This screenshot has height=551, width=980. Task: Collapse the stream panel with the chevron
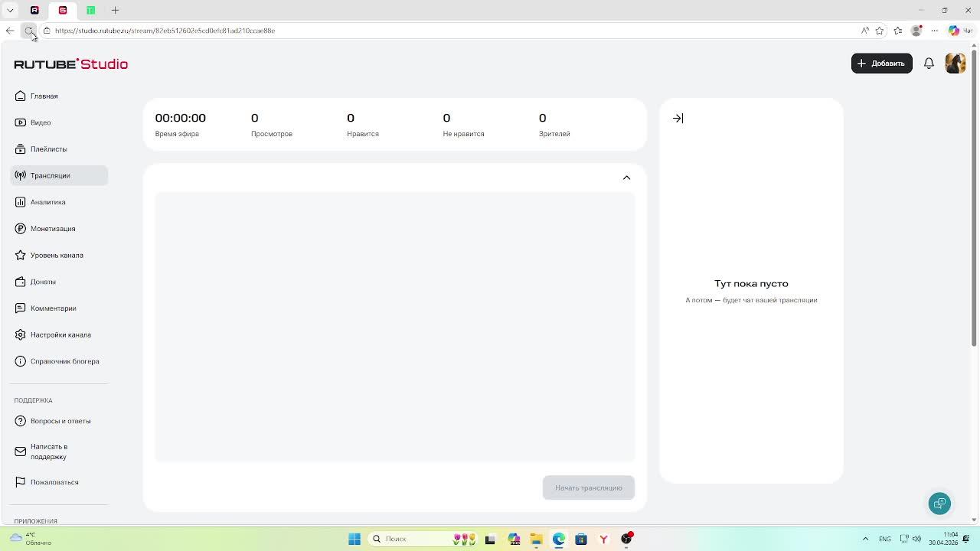(626, 178)
